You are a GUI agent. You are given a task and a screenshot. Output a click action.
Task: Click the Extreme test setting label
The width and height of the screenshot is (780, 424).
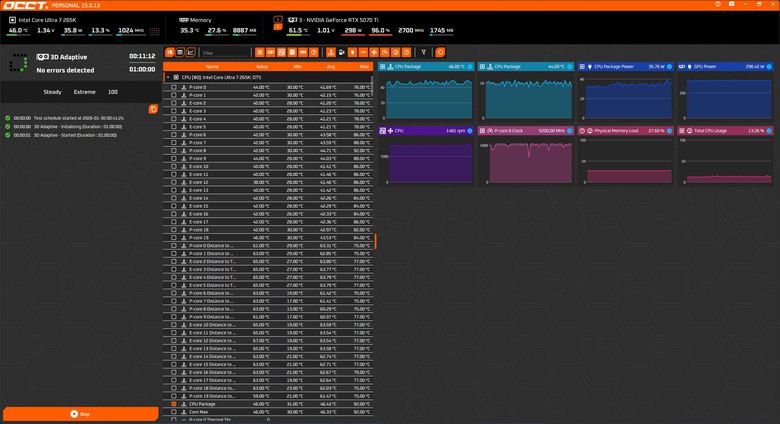pos(85,92)
